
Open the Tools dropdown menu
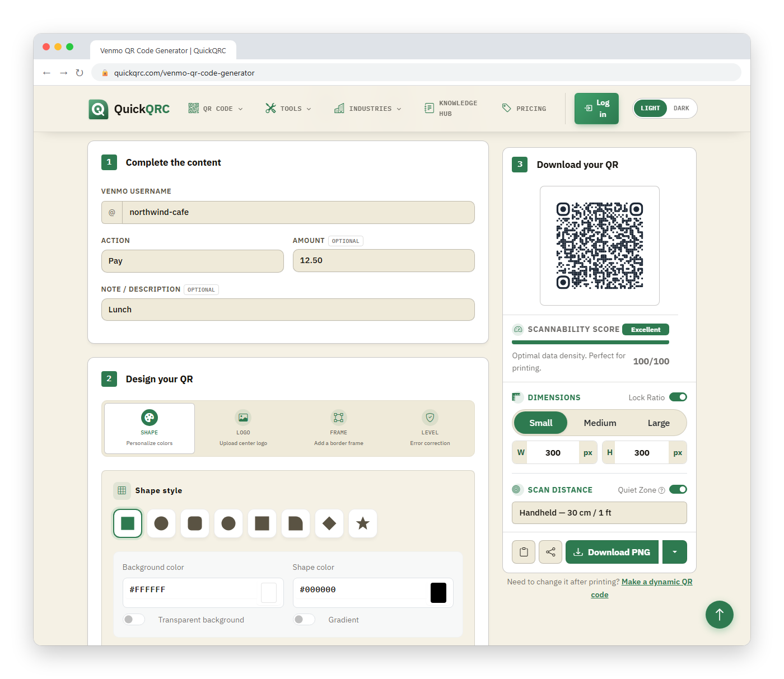pos(288,109)
